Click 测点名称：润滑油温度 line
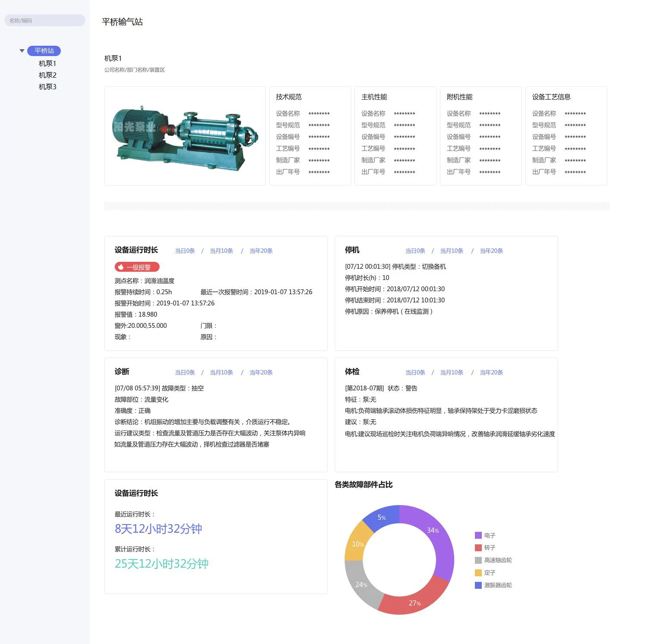 (144, 281)
